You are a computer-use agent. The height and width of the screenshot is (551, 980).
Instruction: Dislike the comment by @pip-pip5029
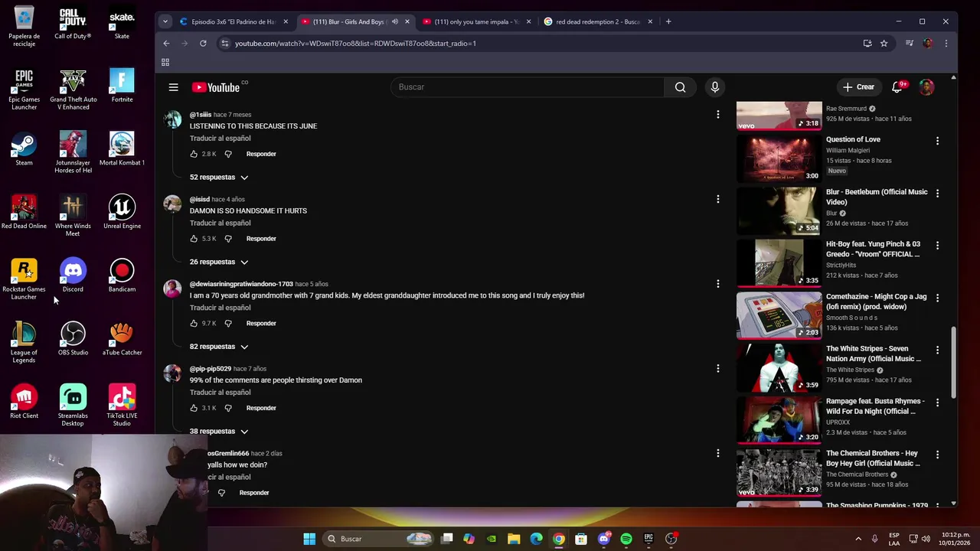(228, 408)
